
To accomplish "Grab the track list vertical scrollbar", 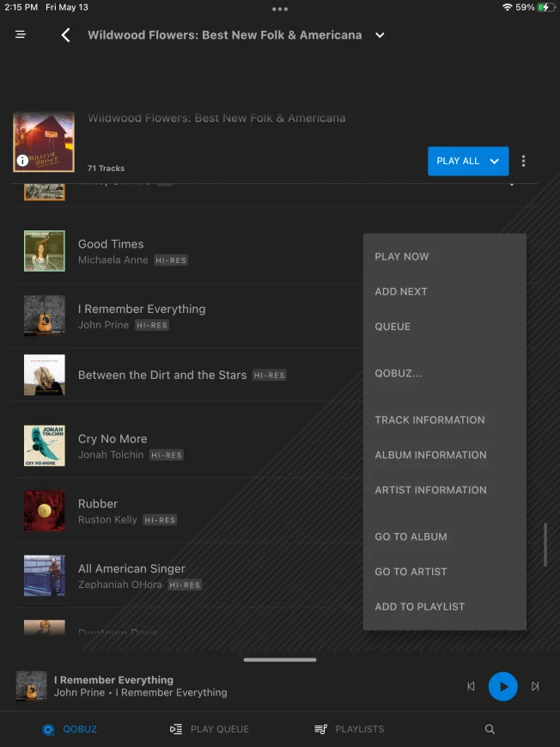I will coord(545,545).
